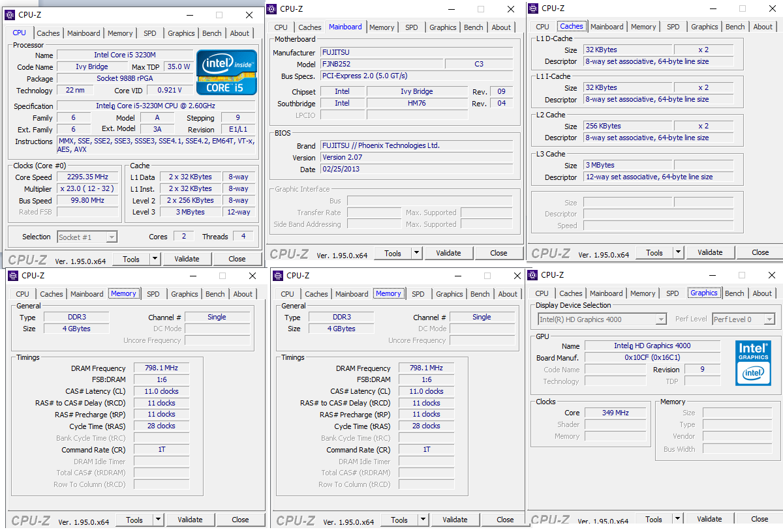Click the Tools button in the Graphics window
Viewport: 783px width, 532px height.
(x=654, y=519)
